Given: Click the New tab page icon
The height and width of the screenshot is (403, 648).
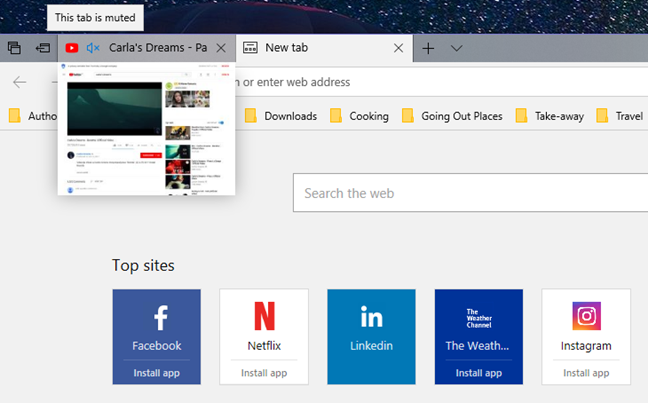Looking at the screenshot, I should coord(250,48).
